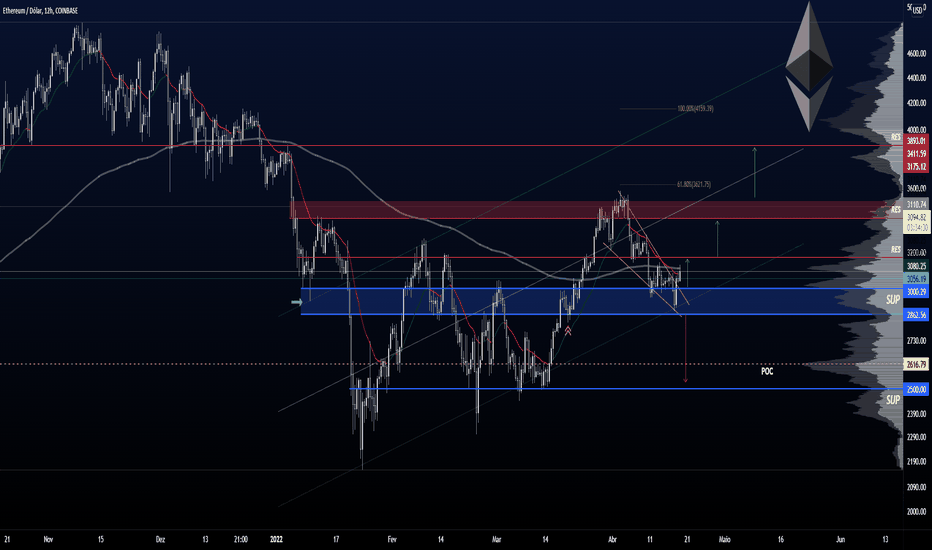Click 2730.00 on the price scale
This screenshot has height=550, width=932.
pyautogui.click(x=917, y=341)
